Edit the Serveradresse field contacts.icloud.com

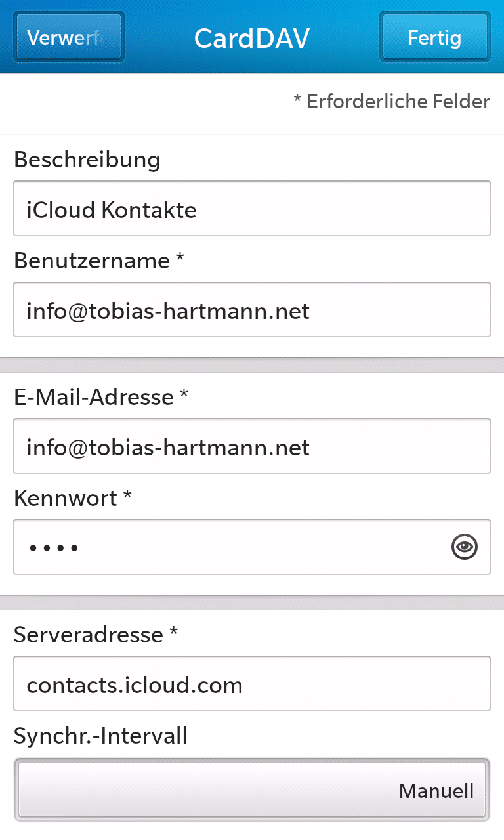[252, 684]
